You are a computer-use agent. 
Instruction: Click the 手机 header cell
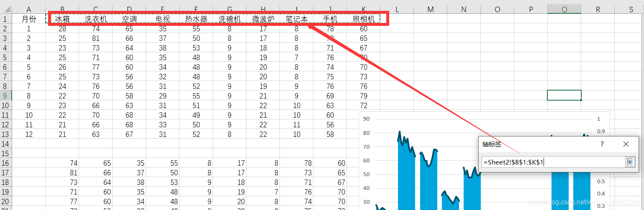click(330, 19)
